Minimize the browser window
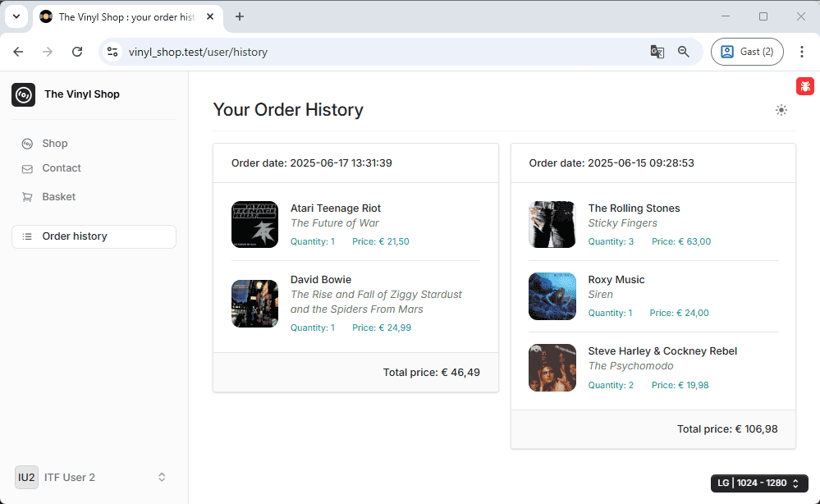Image resolution: width=820 pixels, height=504 pixels. point(726,16)
